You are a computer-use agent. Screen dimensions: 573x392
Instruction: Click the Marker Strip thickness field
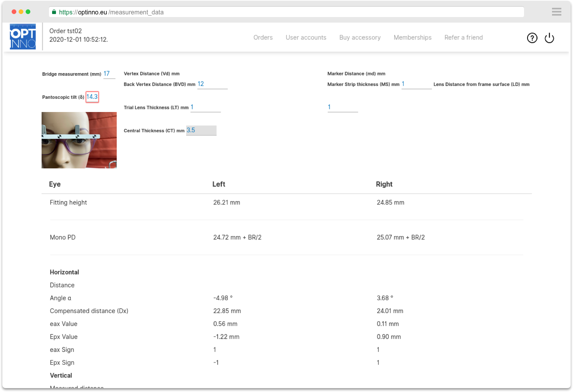tap(416, 84)
